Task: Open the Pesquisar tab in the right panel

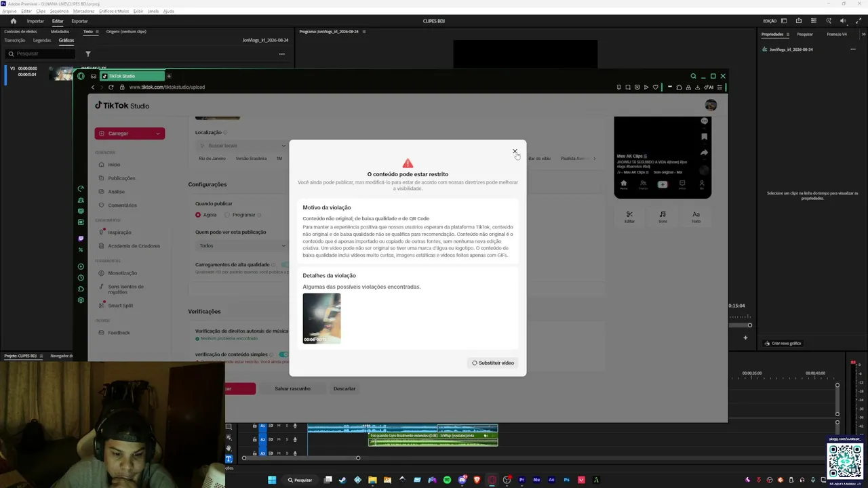Action: coord(805,34)
